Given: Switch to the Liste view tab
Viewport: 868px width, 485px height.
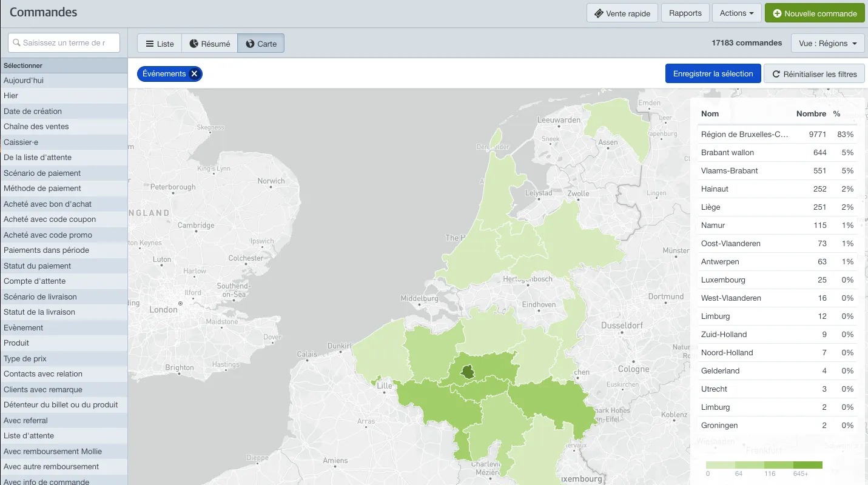Looking at the screenshot, I should tap(160, 44).
